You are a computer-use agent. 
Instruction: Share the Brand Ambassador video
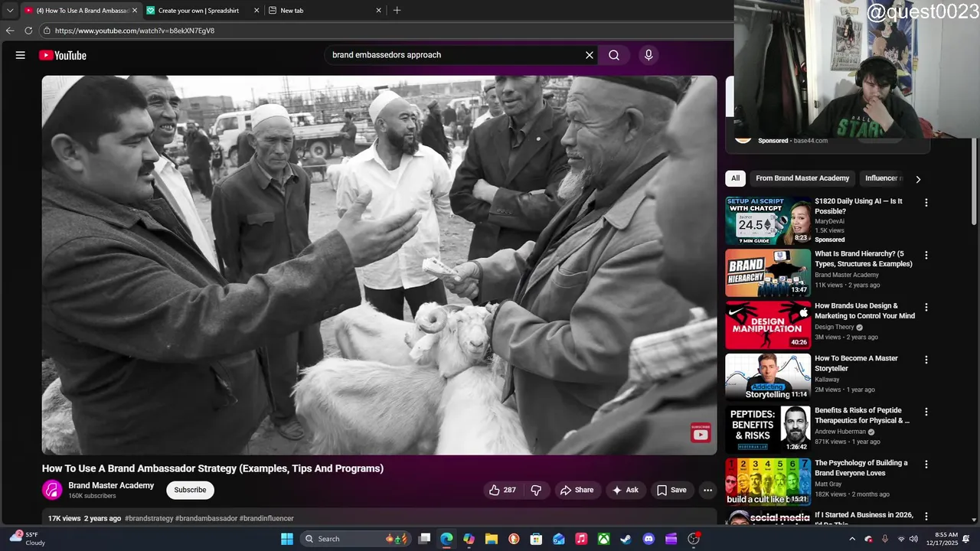click(577, 490)
